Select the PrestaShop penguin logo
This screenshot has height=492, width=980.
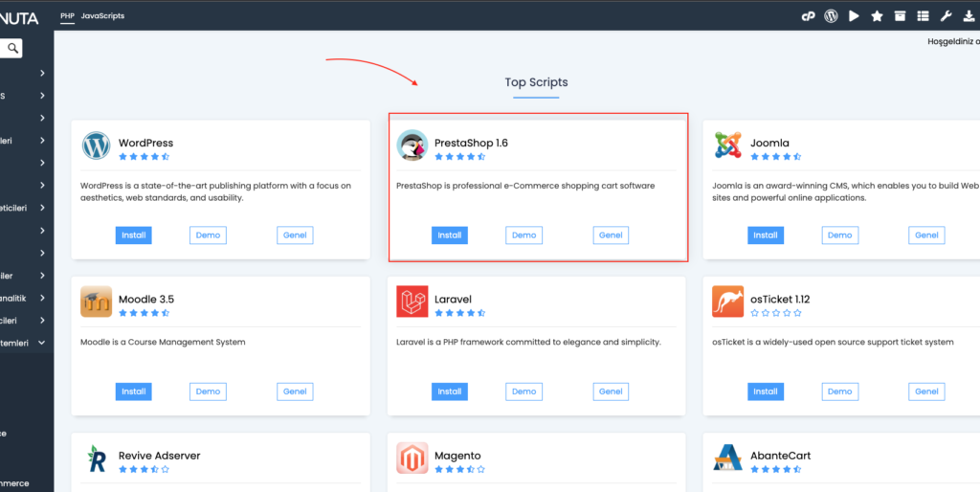tap(412, 145)
